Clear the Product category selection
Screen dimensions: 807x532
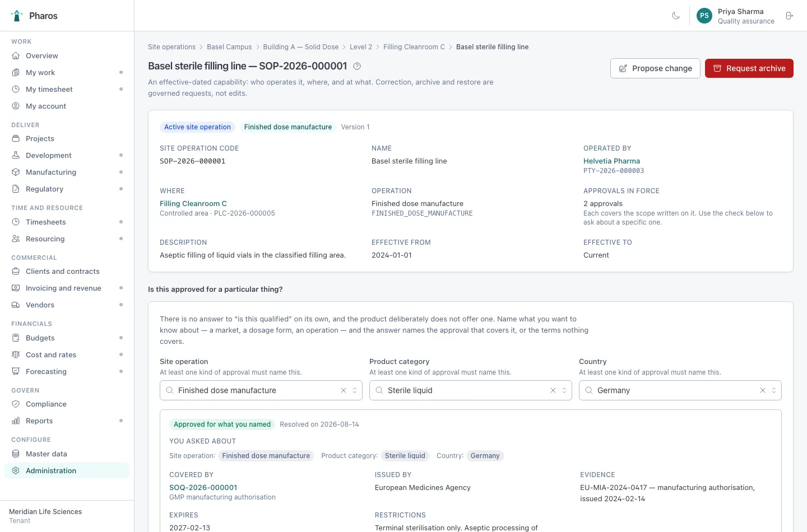[x=553, y=390]
